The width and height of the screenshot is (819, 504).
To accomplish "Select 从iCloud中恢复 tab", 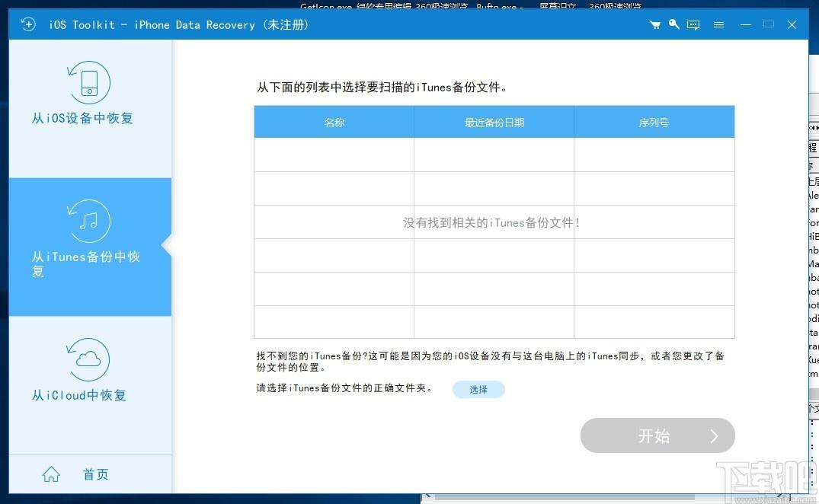I will coord(90,385).
